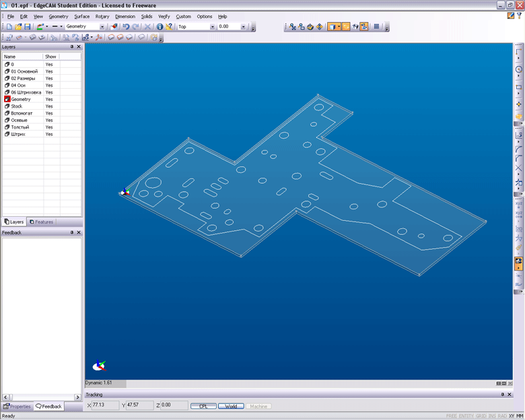The height and width of the screenshot is (420, 525).
Task: Select the Point tool in the right toolbar
Action: coord(519,104)
